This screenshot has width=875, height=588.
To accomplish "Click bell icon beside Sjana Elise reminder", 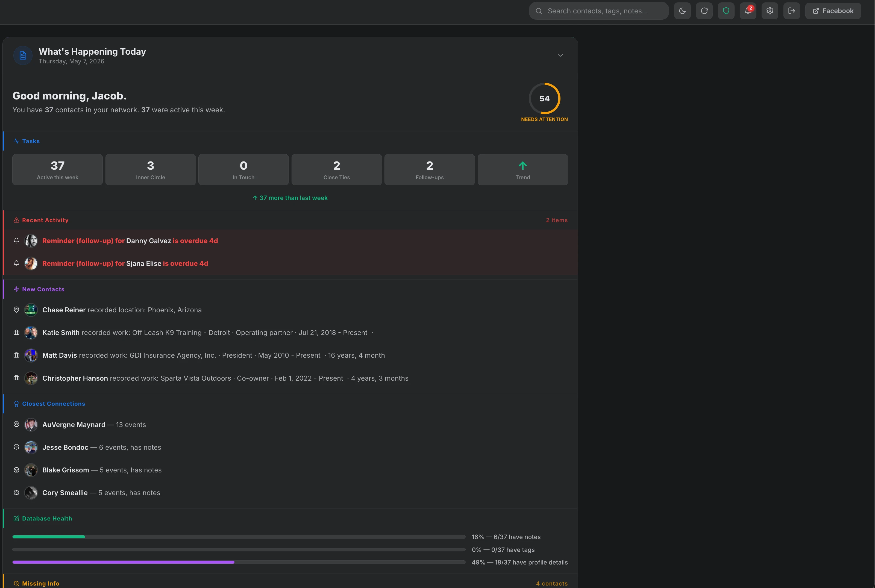I will 16,263.
